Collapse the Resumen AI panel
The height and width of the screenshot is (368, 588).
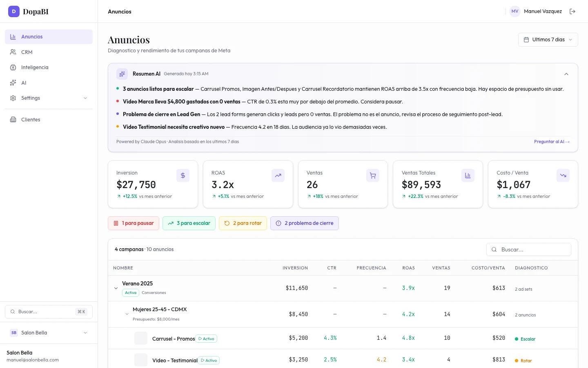tap(566, 74)
